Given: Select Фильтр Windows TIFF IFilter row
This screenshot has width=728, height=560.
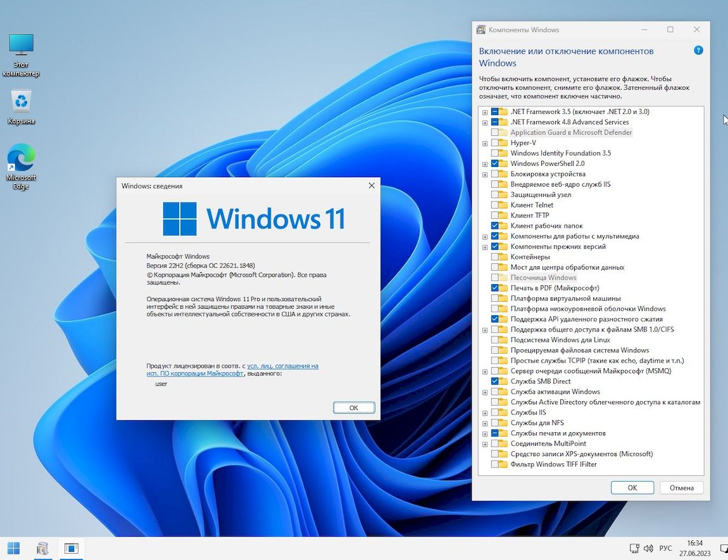Looking at the screenshot, I should tap(553, 464).
